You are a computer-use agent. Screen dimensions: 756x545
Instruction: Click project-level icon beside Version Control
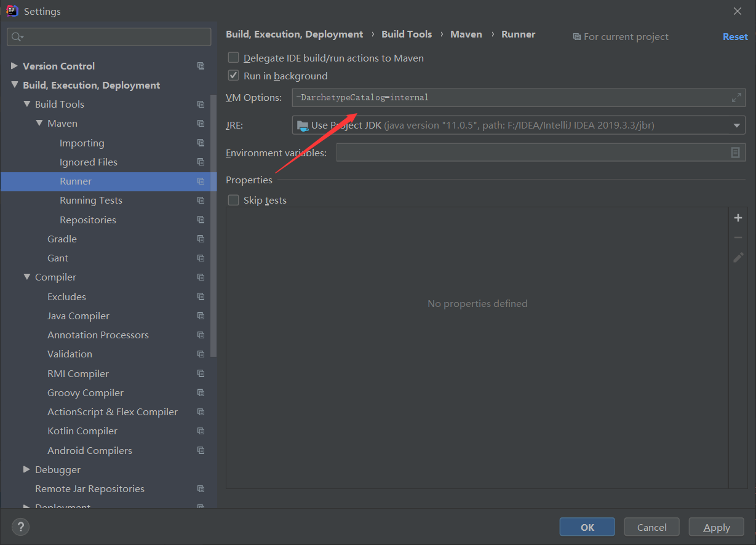pyautogui.click(x=201, y=66)
